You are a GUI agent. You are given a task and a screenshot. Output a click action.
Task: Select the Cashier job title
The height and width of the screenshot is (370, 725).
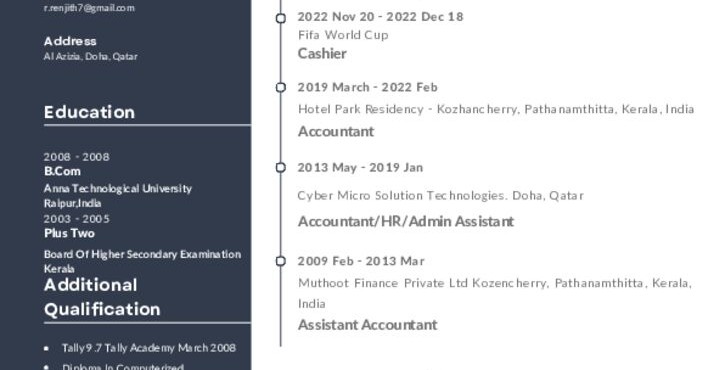(322, 54)
